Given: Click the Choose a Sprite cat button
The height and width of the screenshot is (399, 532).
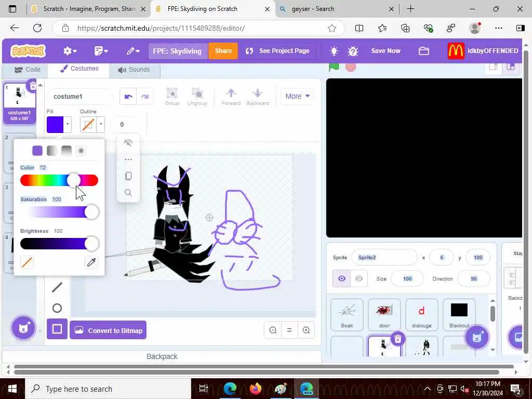Looking at the screenshot, I should pyautogui.click(x=476, y=337).
